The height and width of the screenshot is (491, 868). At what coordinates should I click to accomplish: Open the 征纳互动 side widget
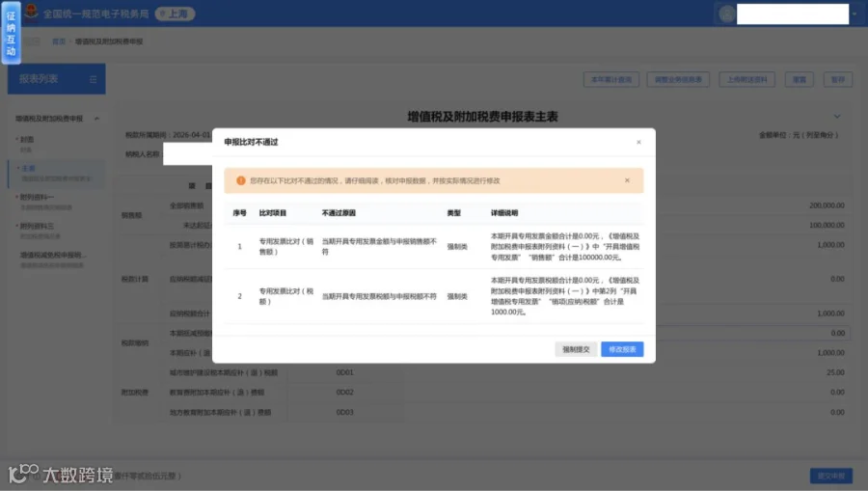click(x=11, y=33)
